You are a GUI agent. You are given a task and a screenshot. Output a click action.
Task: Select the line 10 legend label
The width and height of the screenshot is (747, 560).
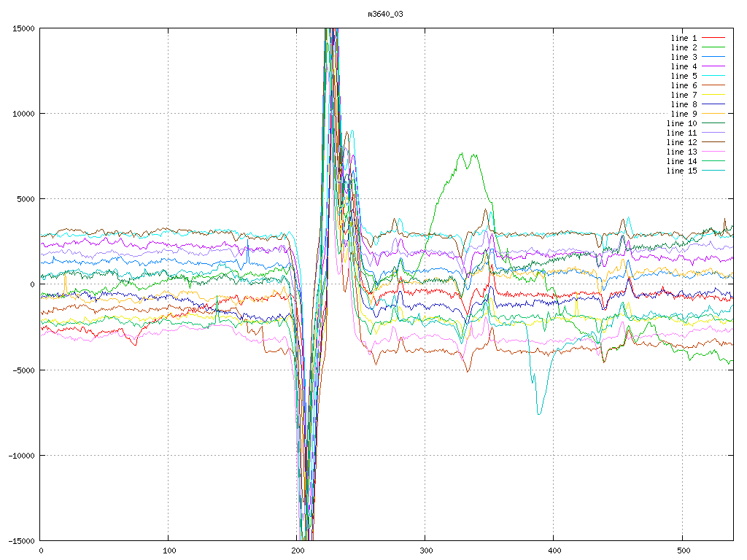click(681, 123)
